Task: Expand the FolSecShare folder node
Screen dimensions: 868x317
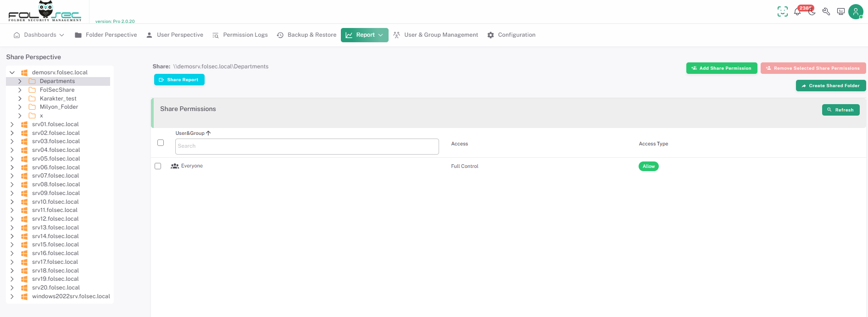Action: [20, 90]
